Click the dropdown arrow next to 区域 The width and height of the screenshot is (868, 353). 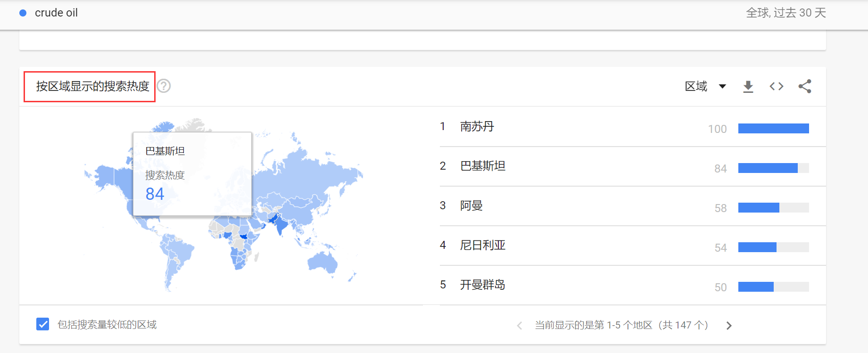722,86
